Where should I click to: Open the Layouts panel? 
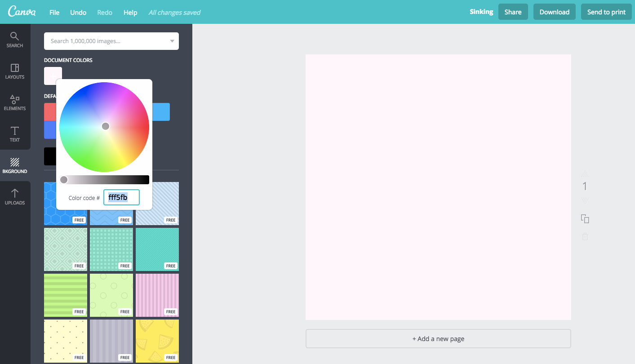[x=15, y=72]
